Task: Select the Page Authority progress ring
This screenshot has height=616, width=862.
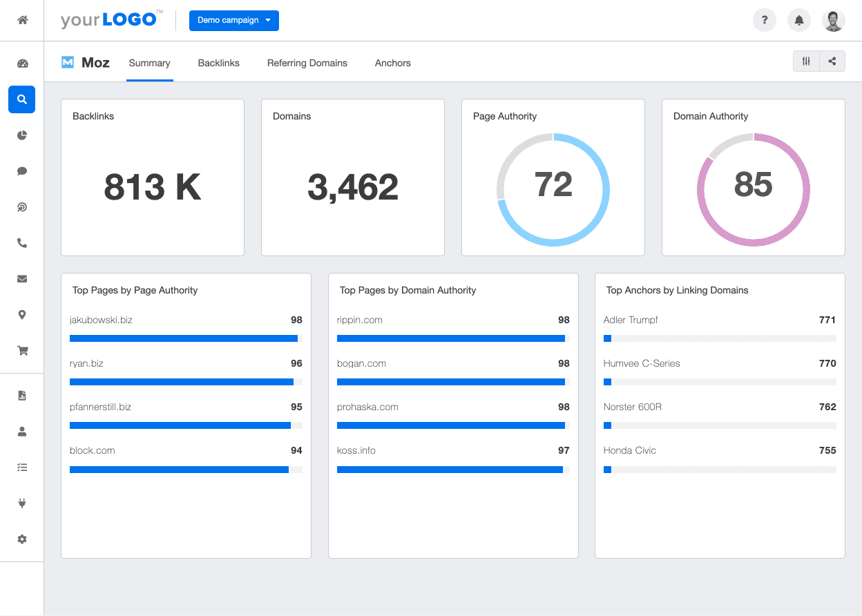Action: pos(553,189)
